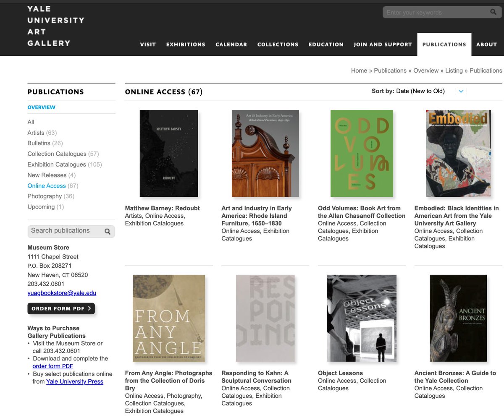Select the Publications tab

[444, 44]
